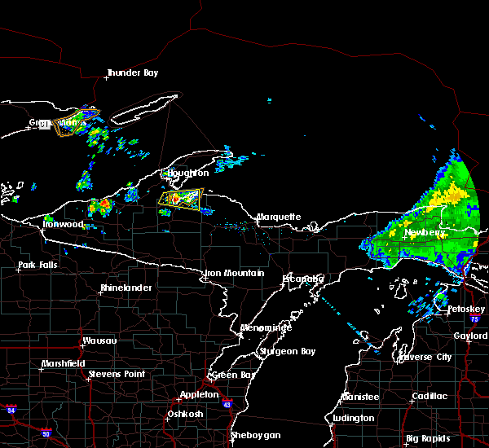
Task: Click the Interstate 90 highway shield
Action: click(46, 433)
